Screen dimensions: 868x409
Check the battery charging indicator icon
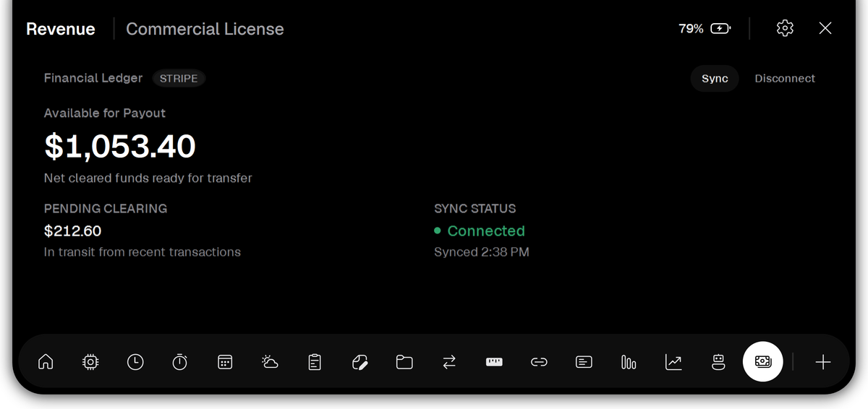pos(720,29)
